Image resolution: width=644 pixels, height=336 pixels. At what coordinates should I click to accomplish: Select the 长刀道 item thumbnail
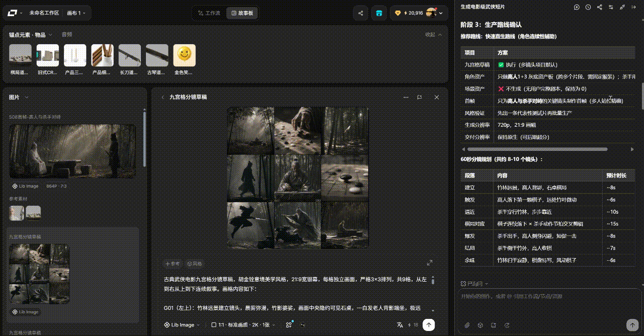pyautogui.click(x=129, y=55)
